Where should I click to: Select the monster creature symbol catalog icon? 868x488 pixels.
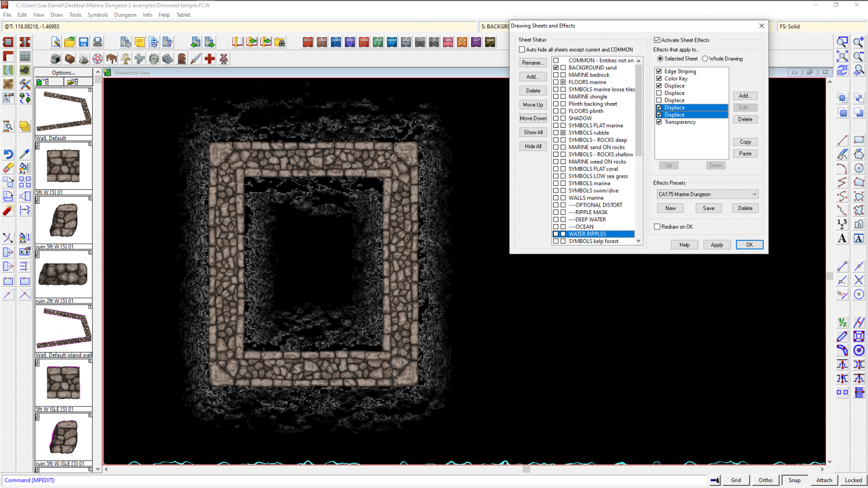(x=223, y=58)
